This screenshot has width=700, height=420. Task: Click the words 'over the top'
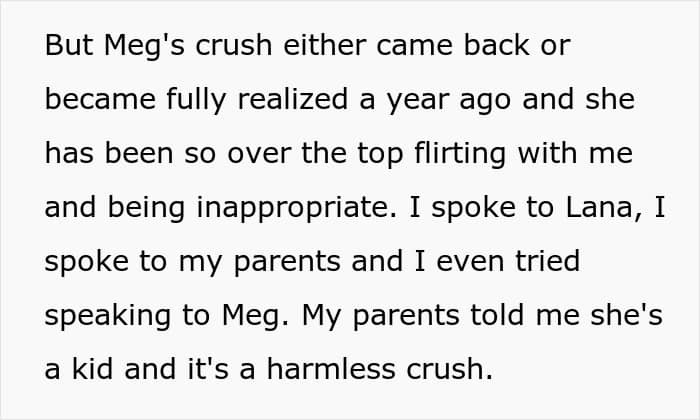click(x=316, y=155)
